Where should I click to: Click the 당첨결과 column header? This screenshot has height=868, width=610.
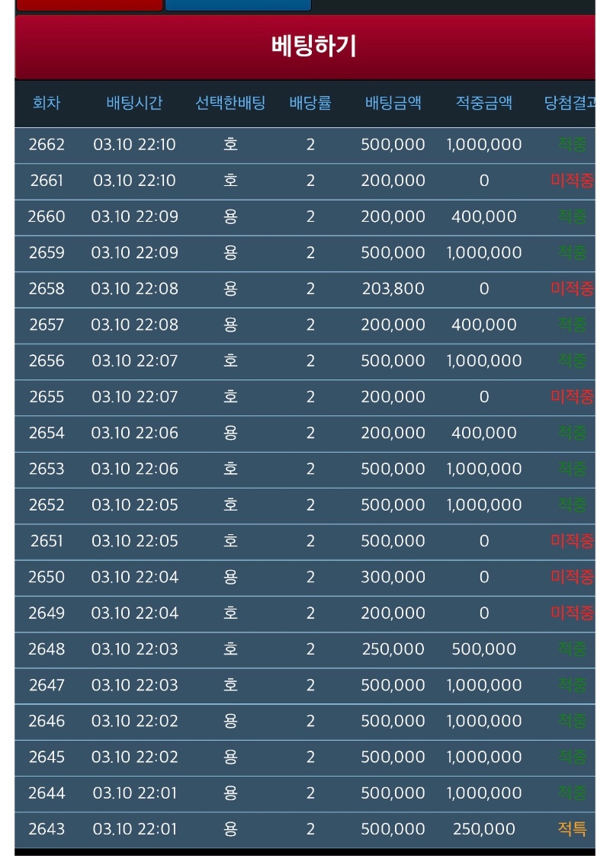coord(569,103)
